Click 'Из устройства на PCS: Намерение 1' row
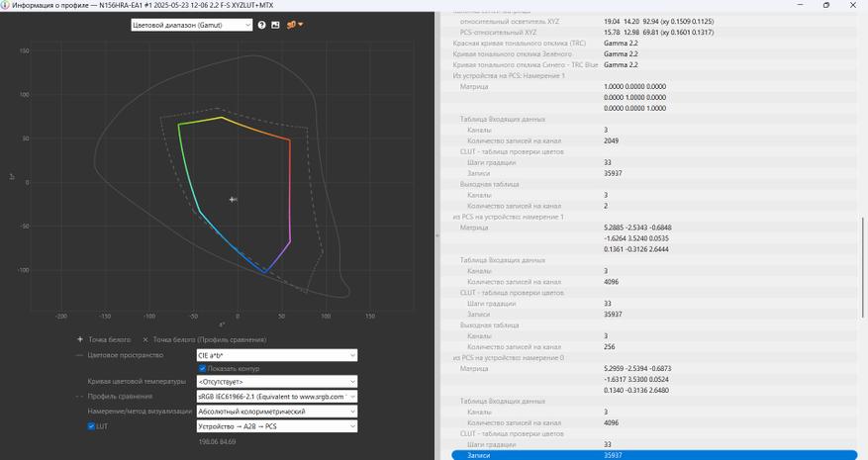The width and height of the screenshot is (868, 460). (654, 76)
